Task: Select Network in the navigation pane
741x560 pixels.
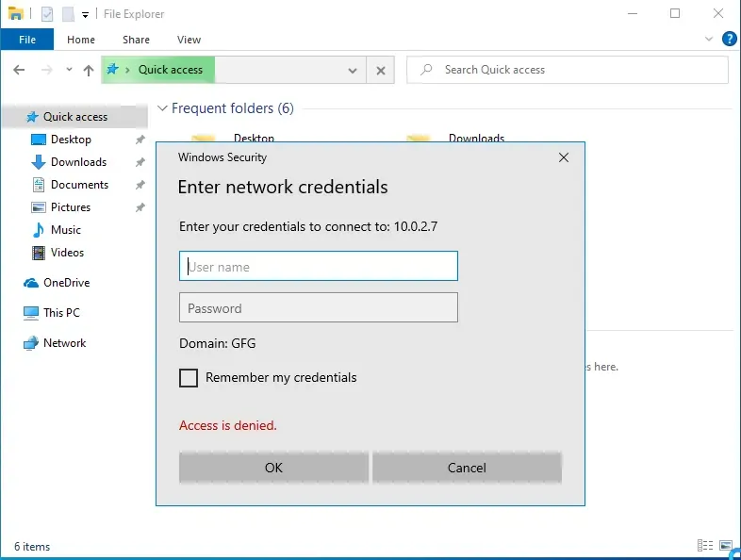Action: pos(64,343)
